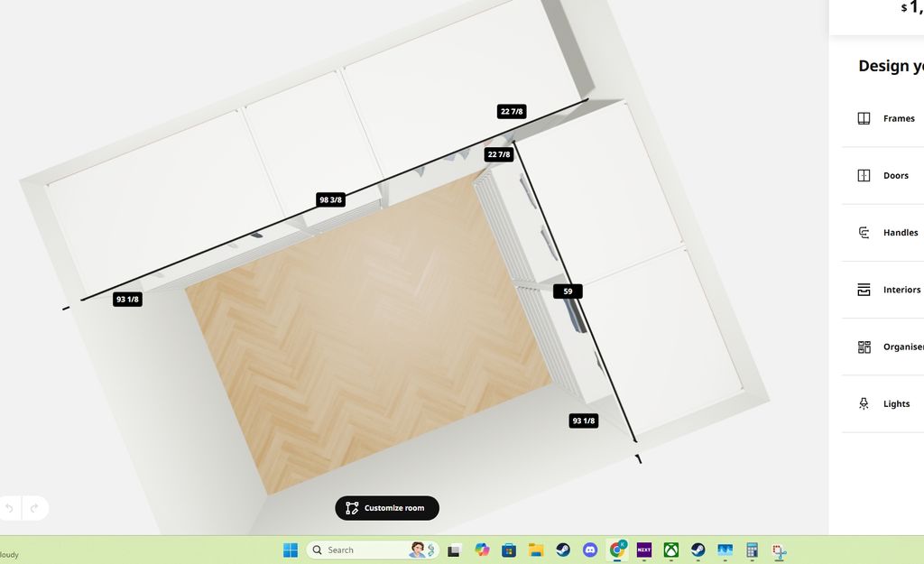This screenshot has width=924, height=564.
Task: Launch File Explorer from taskbar
Action: (x=536, y=550)
